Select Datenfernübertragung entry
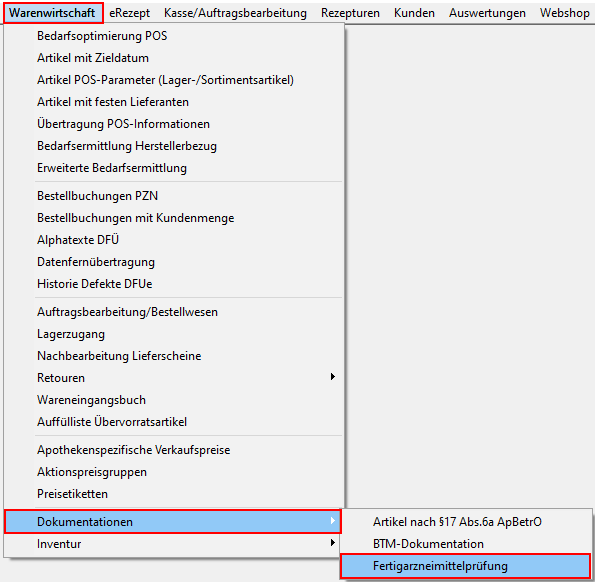 (x=173, y=262)
